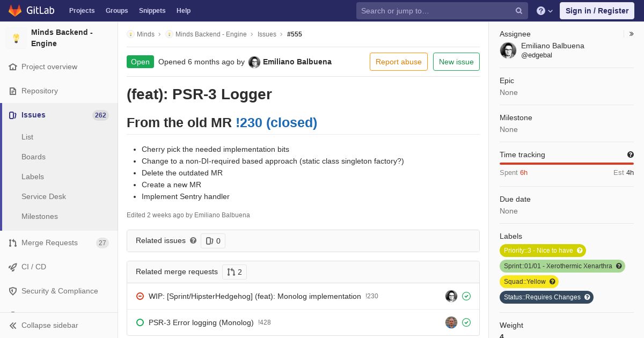Click the GitLab fox logo
Image resolution: width=644 pixels, height=338 pixels.
[x=15, y=11]
